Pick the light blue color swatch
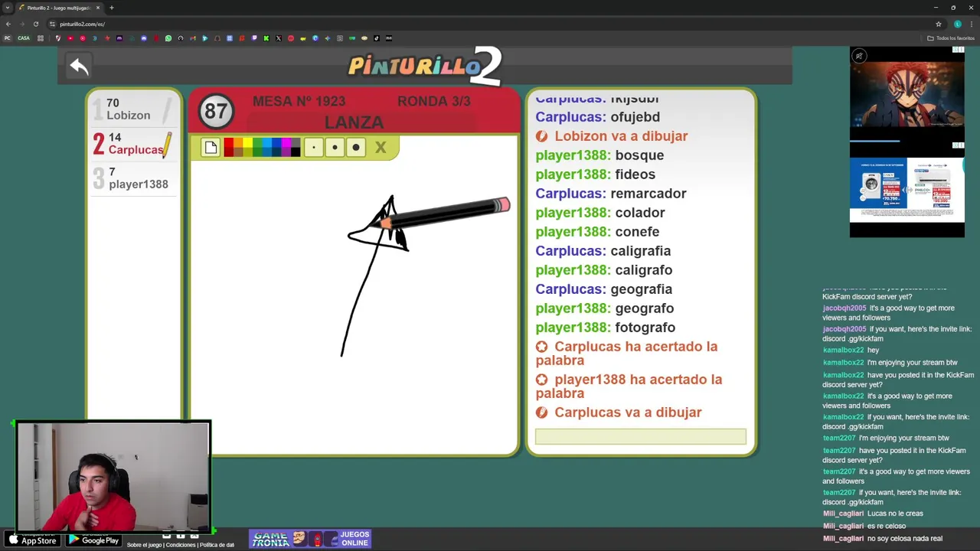The image size is (980, 551). point(266,142)
